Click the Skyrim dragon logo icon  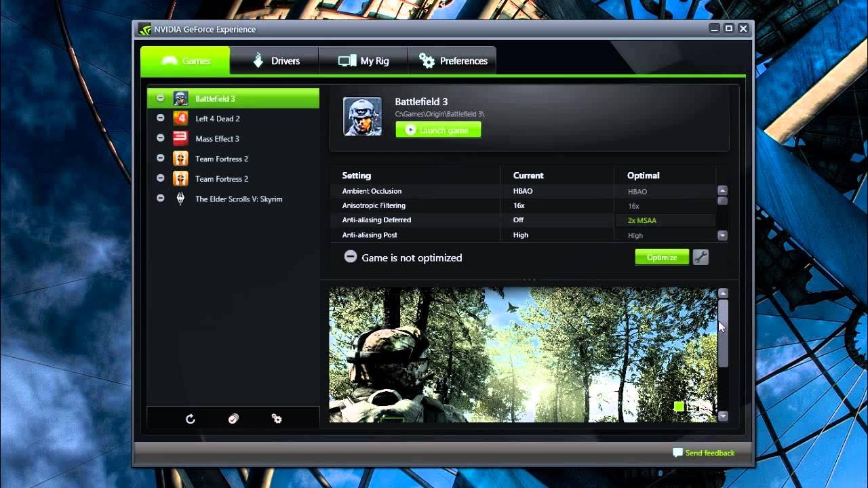click(x=180, y=199)
